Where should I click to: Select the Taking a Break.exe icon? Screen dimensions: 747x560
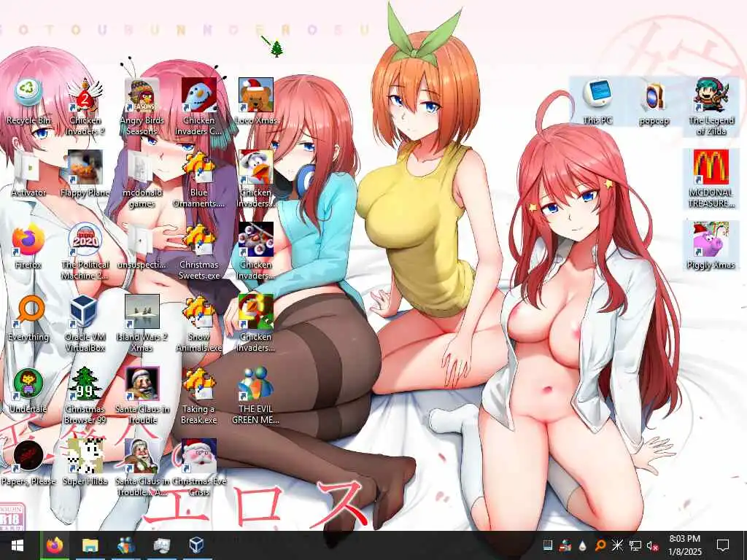pyautogui.click(x=198, y=395)
